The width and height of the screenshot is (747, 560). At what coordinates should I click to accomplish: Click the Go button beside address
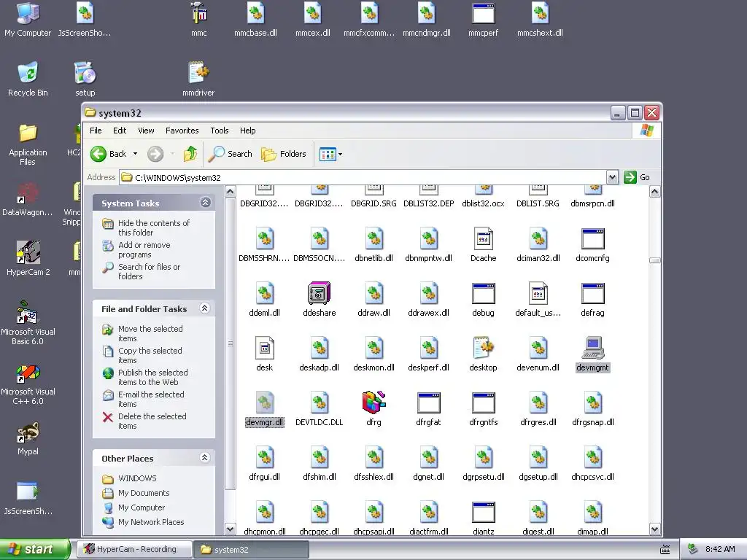click(x=636, y=177)
